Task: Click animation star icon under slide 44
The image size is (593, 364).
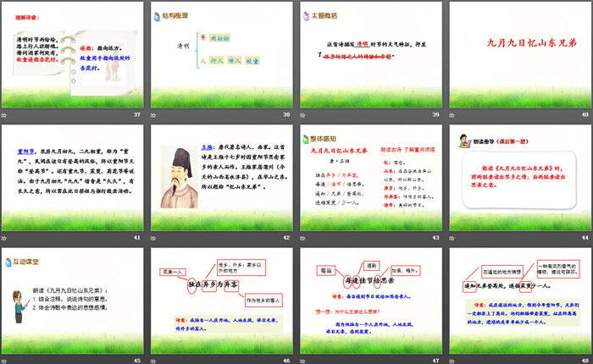Action: point(452,238)
